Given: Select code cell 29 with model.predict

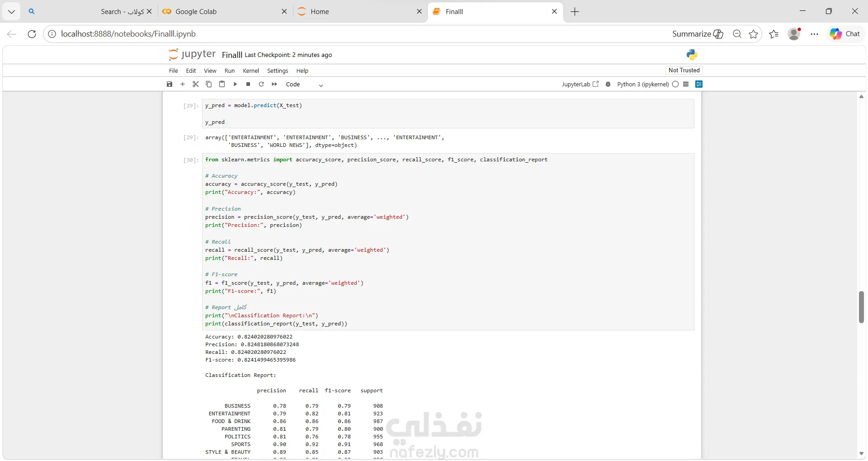Looking at the screenshot, I should point(448,113).
